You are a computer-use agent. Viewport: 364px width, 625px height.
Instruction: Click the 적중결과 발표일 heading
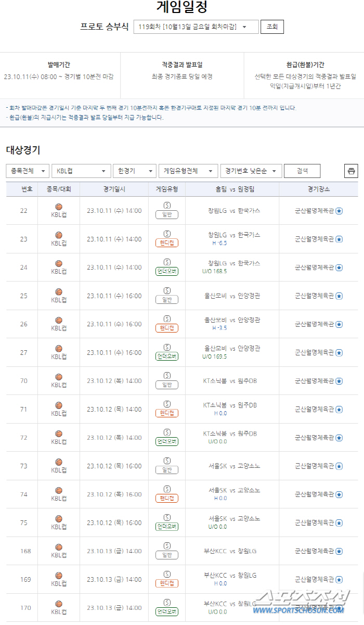coord(182,65)
